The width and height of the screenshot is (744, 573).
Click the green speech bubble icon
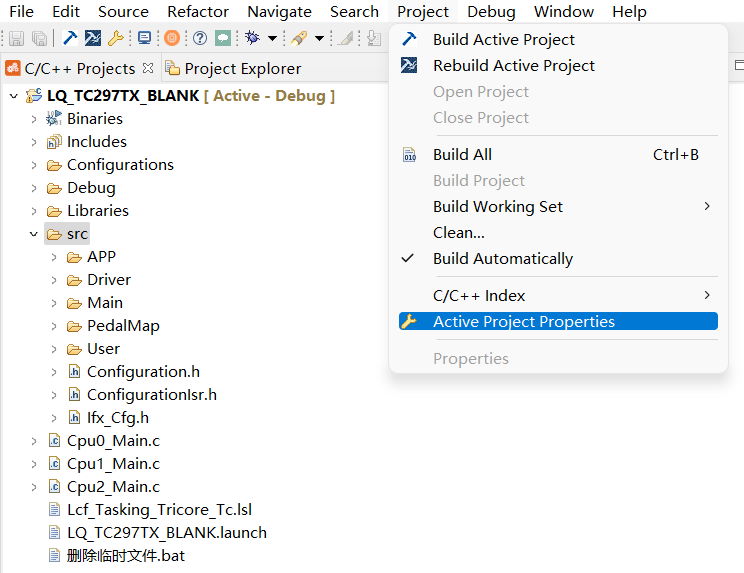point(222,38)
